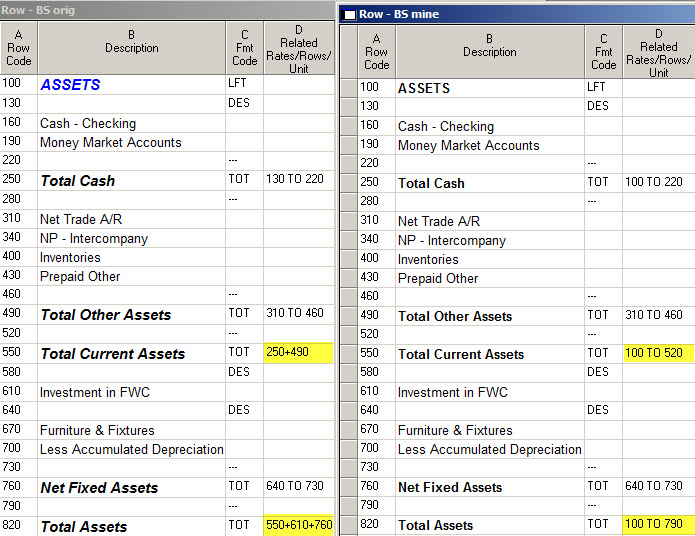Viewport: 695px width, 536px height.
Task: Click LFT format code in BS orig row 100
Action: [237, 83]
